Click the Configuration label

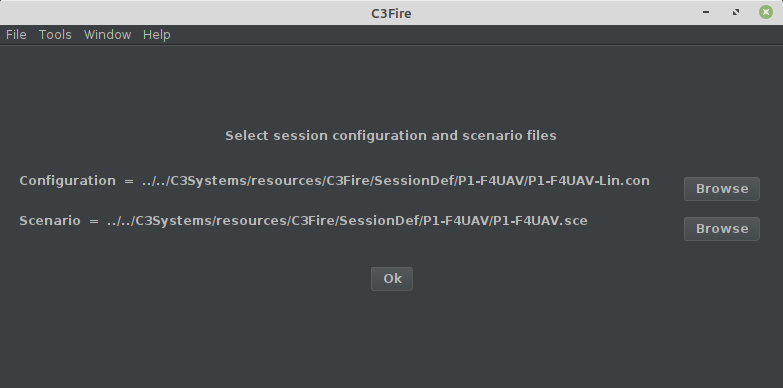67,181
